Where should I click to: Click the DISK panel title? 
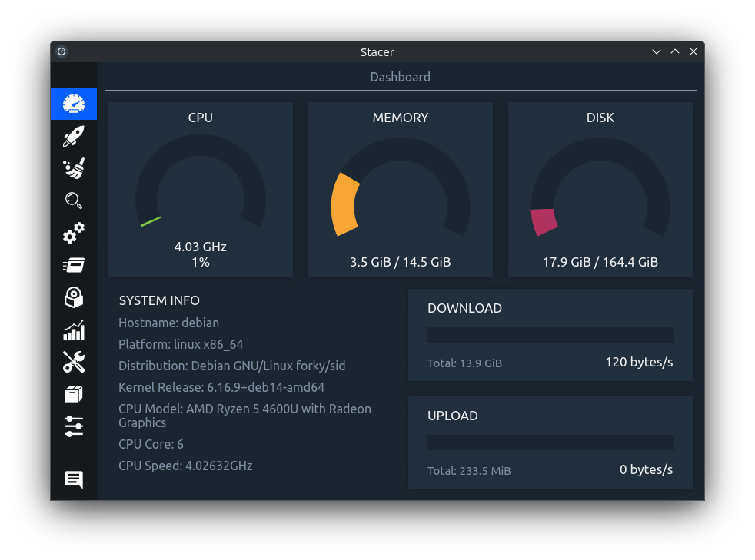tap(600, 118)
